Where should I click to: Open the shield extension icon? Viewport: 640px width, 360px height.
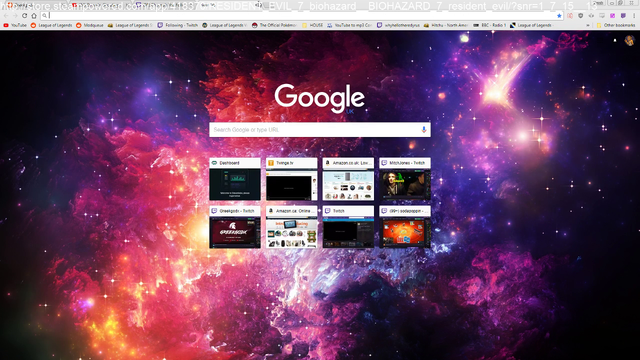click(580, 16)
